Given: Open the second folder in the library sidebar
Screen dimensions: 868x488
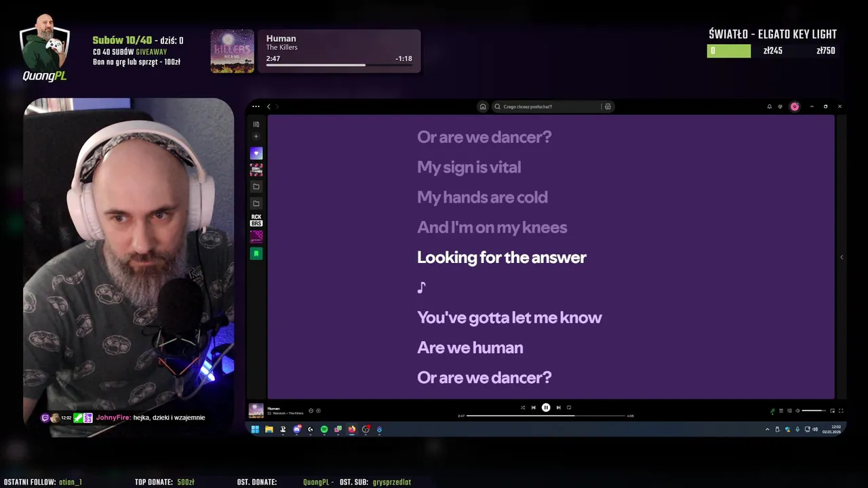Looking at the screenshot, I should [256, 203].
